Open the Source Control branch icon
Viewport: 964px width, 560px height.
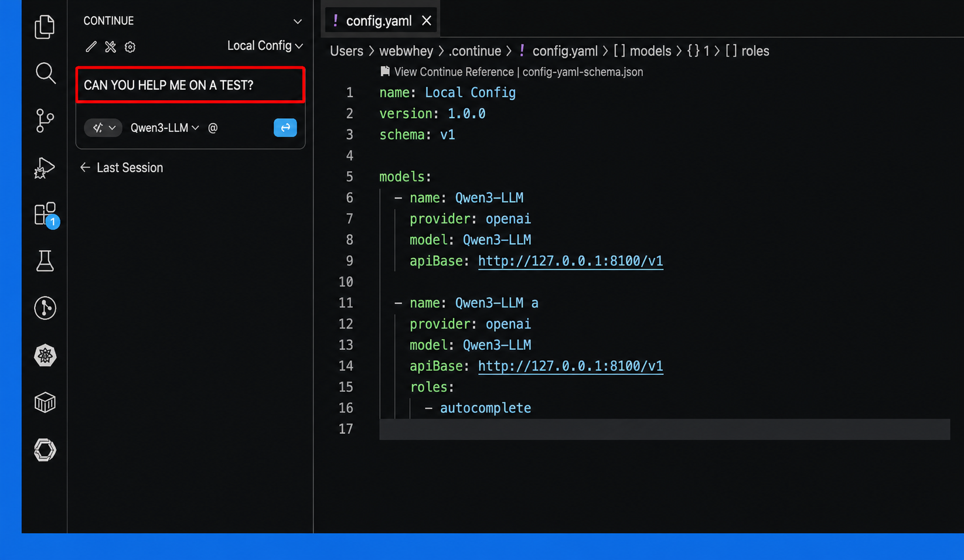point(45,121)
